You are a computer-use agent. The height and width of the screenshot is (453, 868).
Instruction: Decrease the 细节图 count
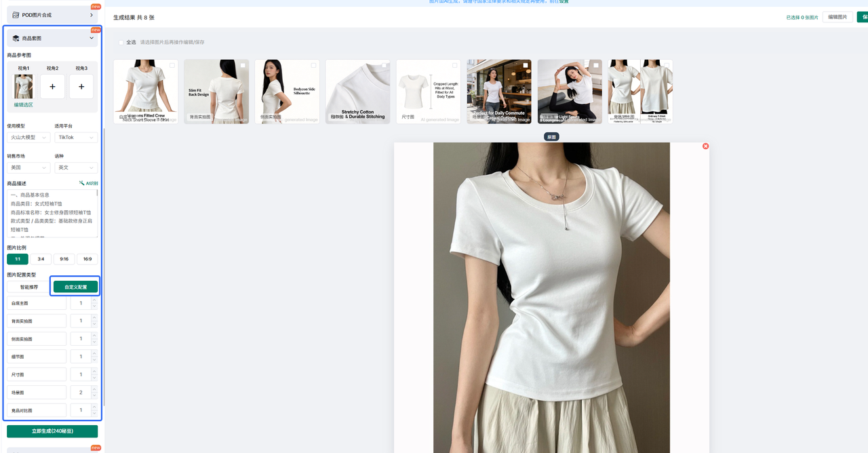tap(94, 360)
